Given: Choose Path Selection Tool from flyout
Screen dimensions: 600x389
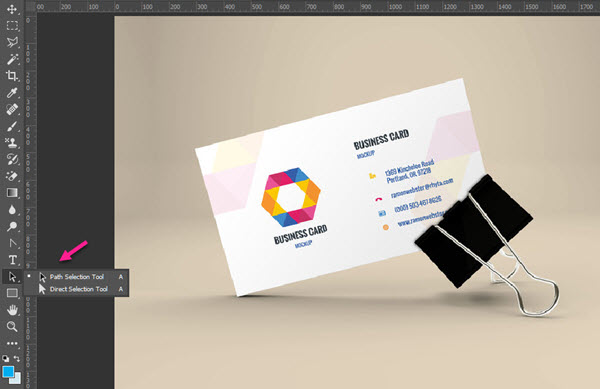Looking at the screenshot, I should tap(77, 277).
